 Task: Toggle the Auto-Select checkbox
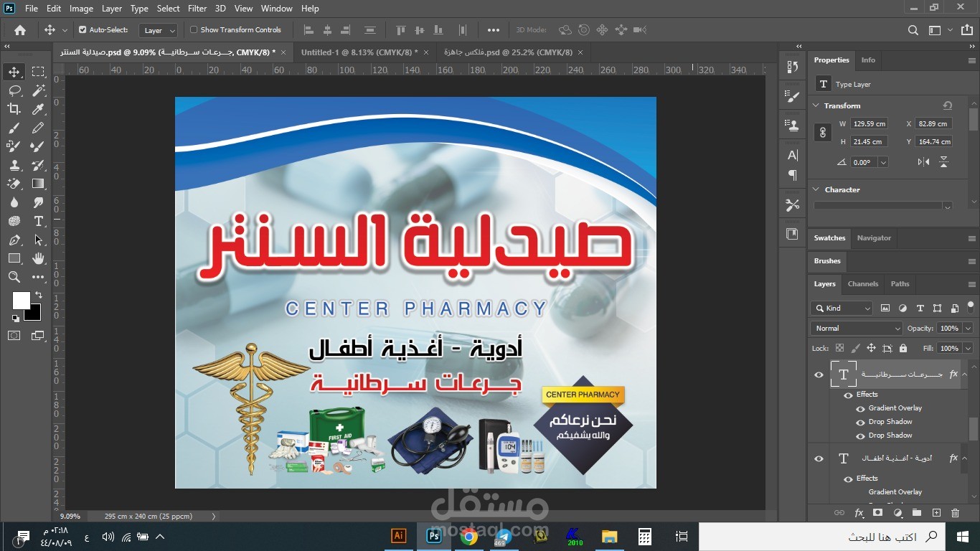pos(83,30)
